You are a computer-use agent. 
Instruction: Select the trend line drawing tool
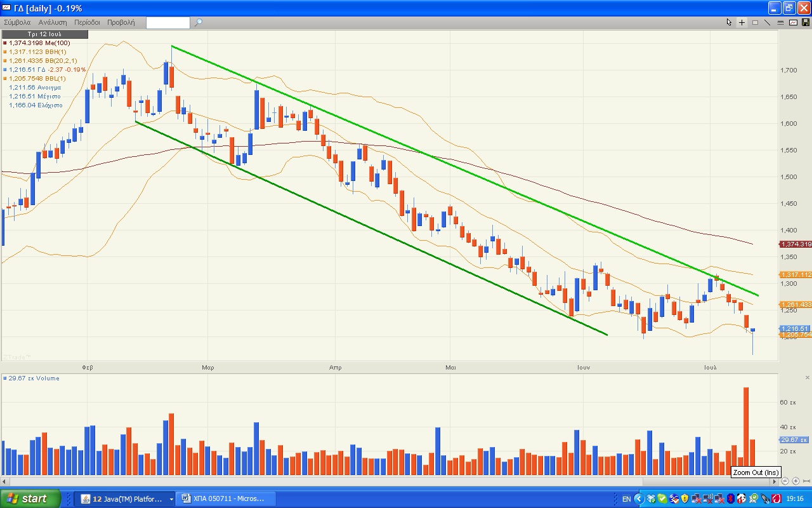(x=767, y=22)
